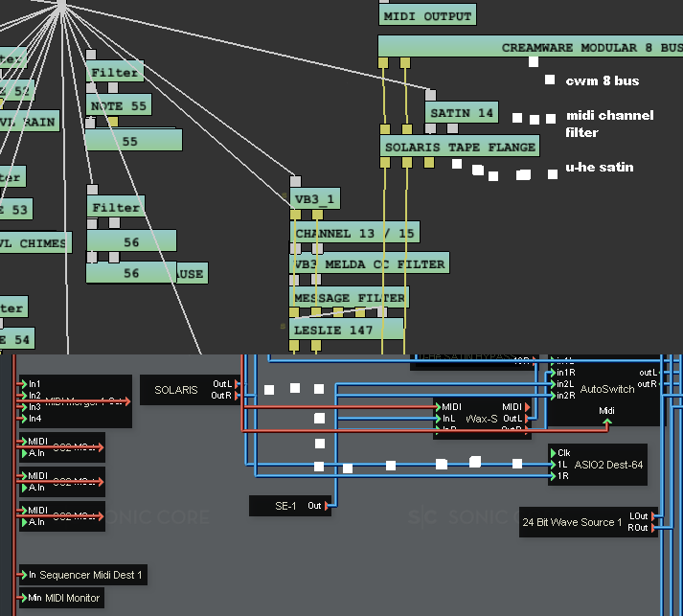Select the MESSAGE FILTER module
Image resolution: width=683 pixels, height=616 pixels.
(x=350, y=297)
